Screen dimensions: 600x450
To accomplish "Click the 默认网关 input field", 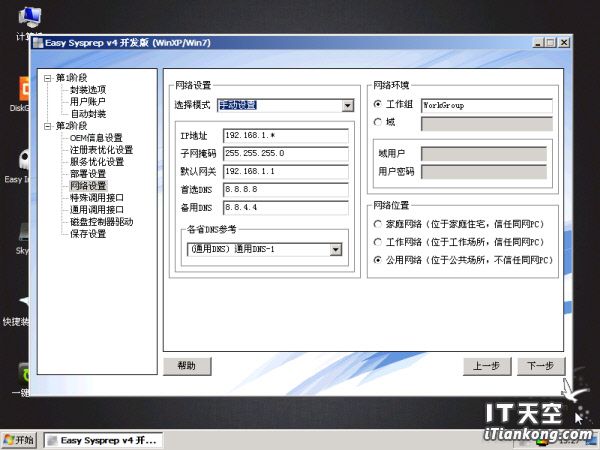I will [285, 171].
